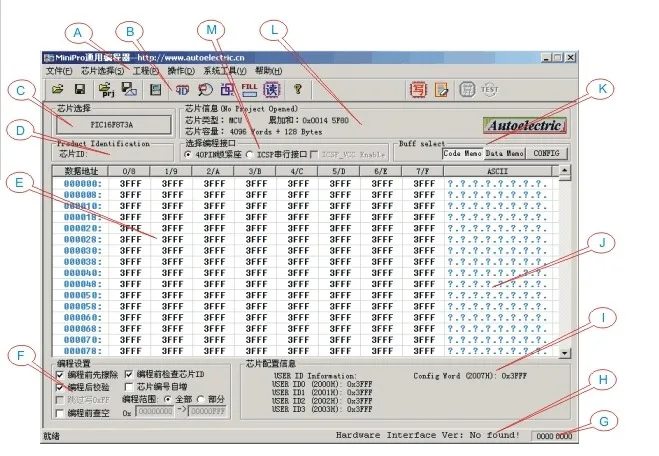
Task: Click the 3FFF cell in row 000018, column 7/F
Action: [x=424, y=217]
